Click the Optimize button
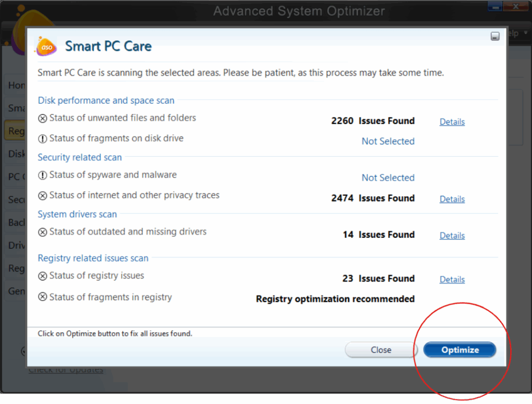This screenshot has height=404, width=532. (460, 349)
